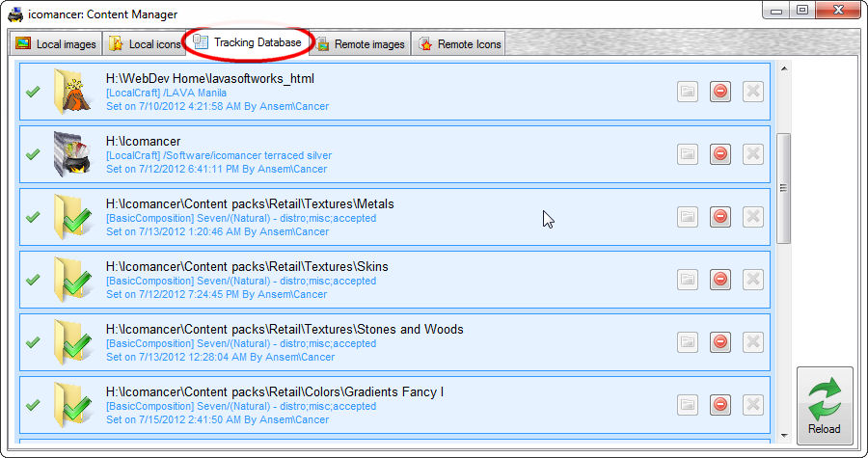Screen dimensions: 868x458
Task: Click the '[LocalCraft] /LAVA Manila' text
Action: coord(166,93)
